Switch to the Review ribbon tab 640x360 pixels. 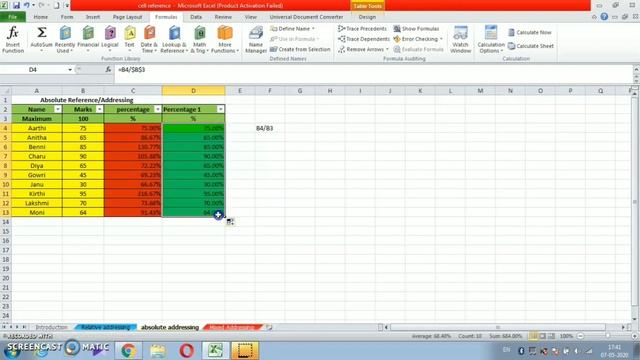223,17
